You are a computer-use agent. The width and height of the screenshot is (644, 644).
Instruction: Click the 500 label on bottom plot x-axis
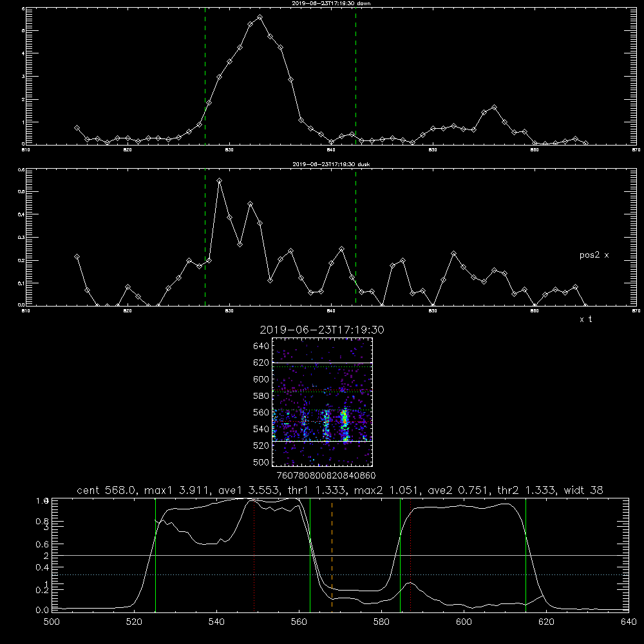point(52,622)
